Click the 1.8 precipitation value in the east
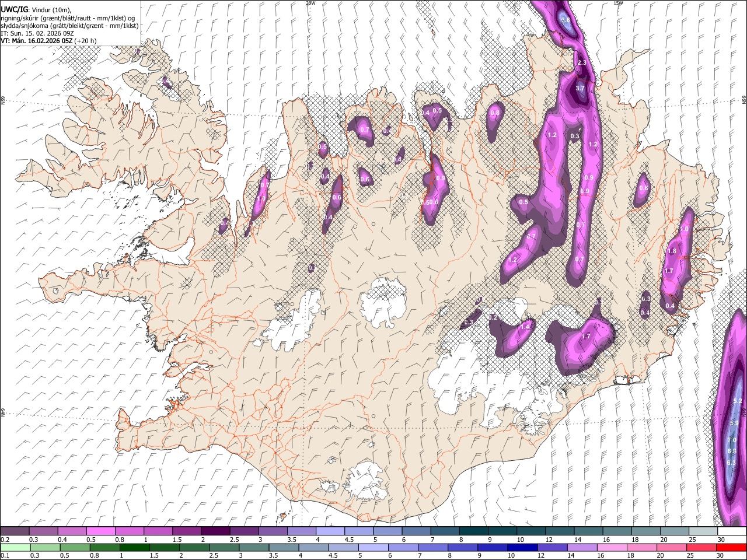747x560 pixels. point(672,251)
